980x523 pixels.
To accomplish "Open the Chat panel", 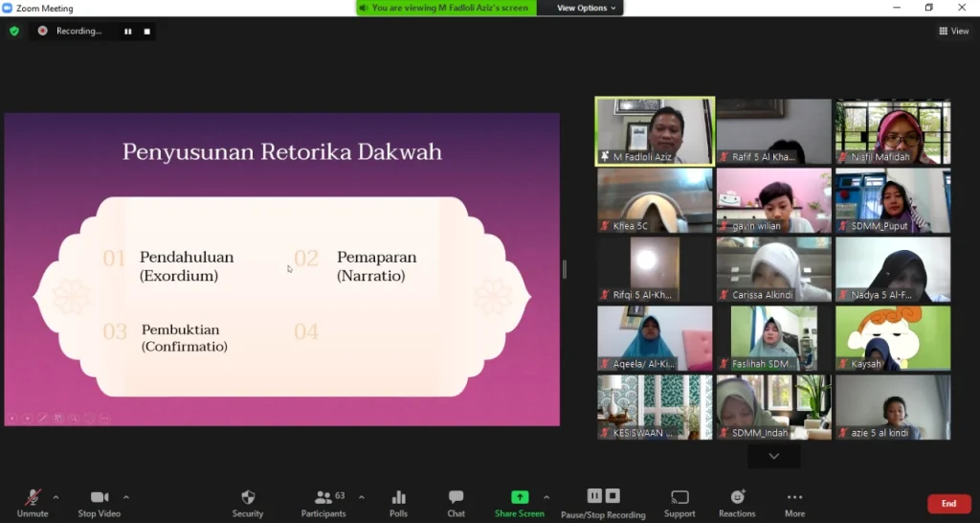I will tap(457, 504).
